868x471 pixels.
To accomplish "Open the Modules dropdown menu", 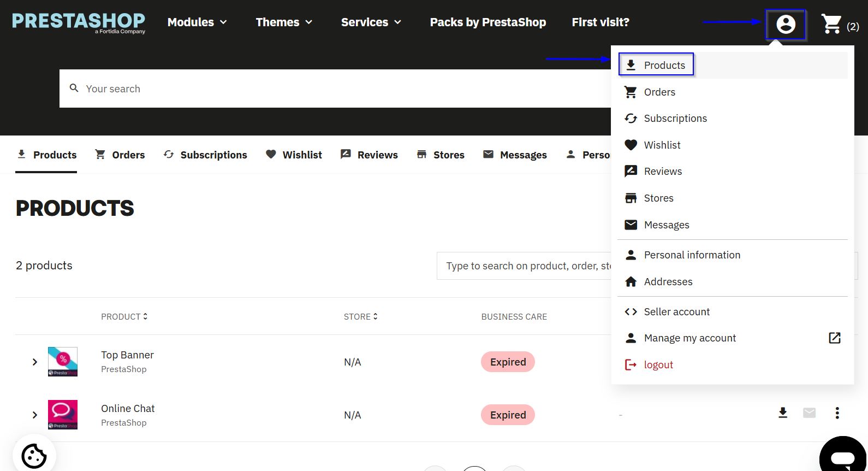I will 197,22.
